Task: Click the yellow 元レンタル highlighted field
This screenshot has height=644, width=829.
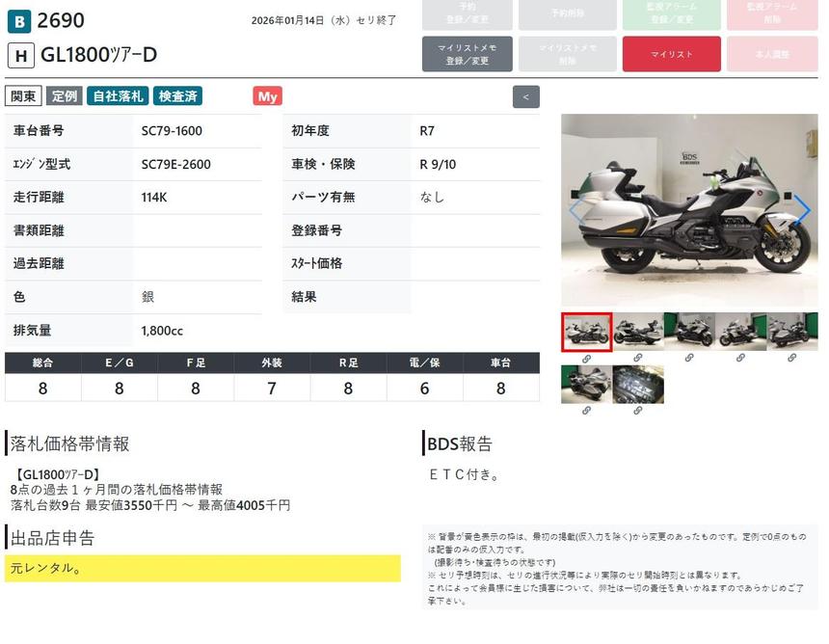Action: tap(202, 568)
